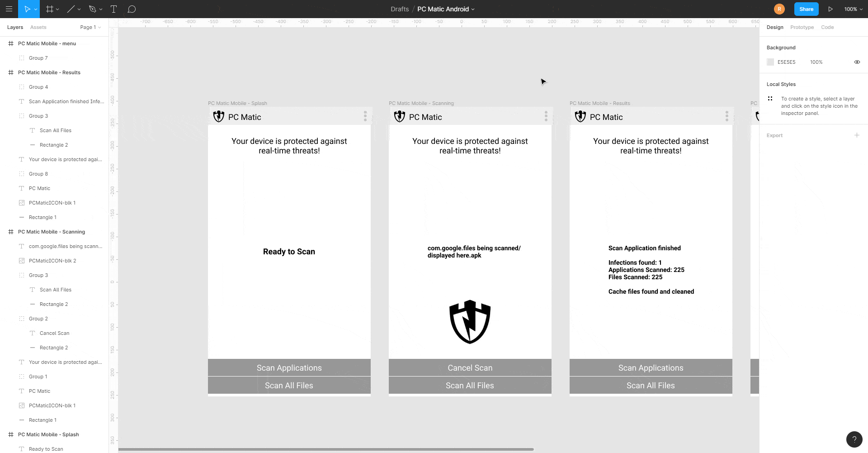Select the Frame tool
This screenshot has width=868, height=453.
(50, 9)
